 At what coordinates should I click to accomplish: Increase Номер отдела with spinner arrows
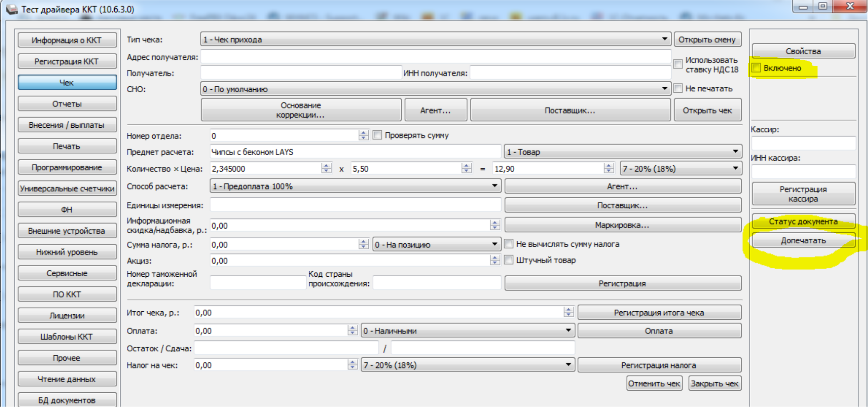point(363,133)
